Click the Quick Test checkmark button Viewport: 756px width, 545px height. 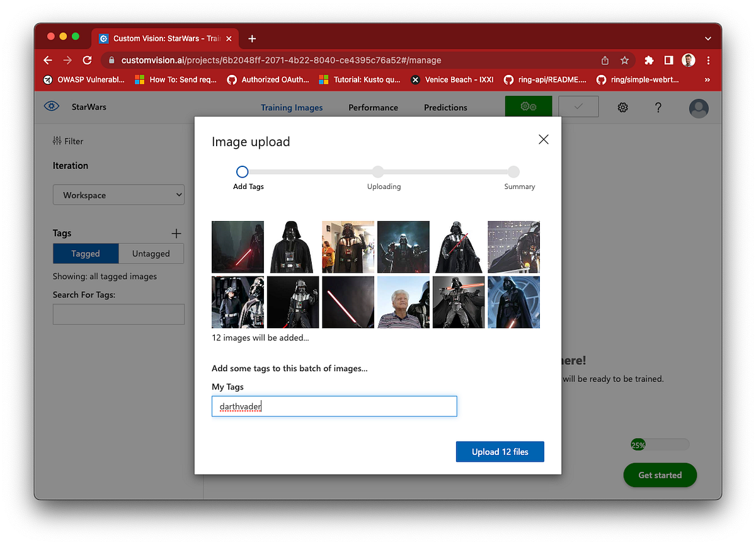578,106
